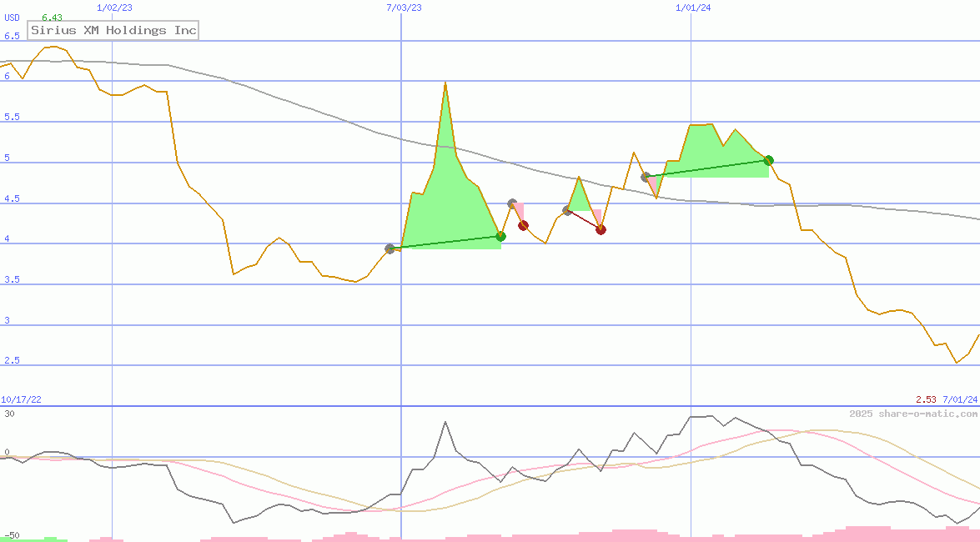This screenshot has height=542, width=980.
Task: Click the Sirius XM Holdings Inc title box
Action: point(113,30)
